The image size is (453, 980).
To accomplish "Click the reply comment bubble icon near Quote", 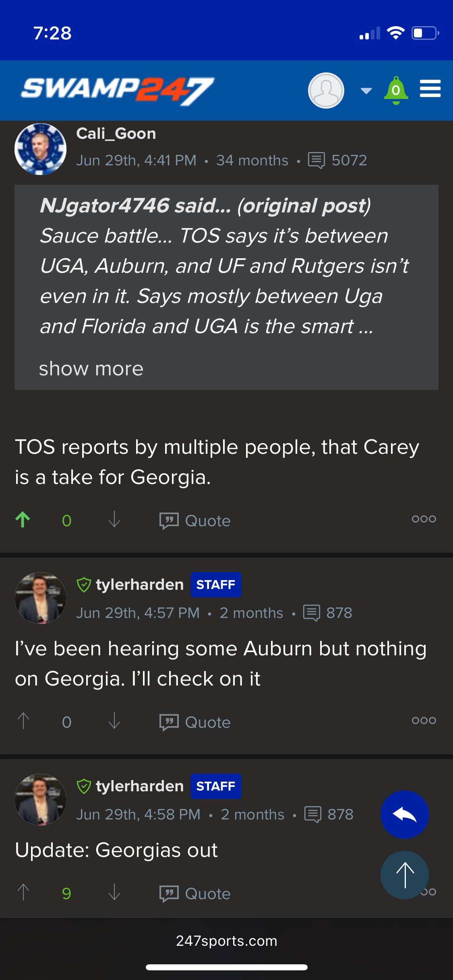I will coord(170,520).
